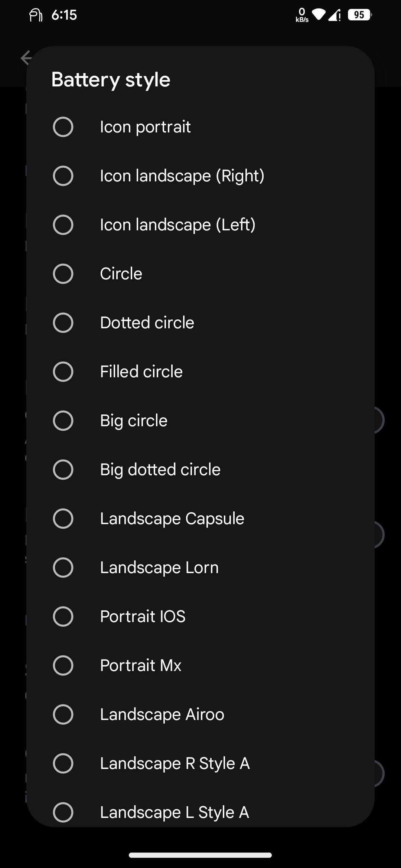The image size is (401, 868).
Task: Tap the battery percentage status icon
Action: (x=359, y=15)
